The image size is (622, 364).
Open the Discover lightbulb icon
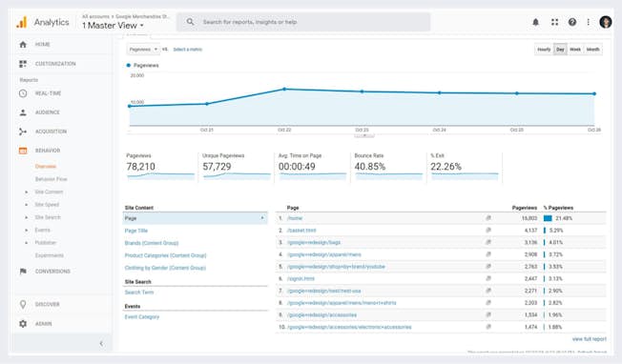tap(23, 304)
